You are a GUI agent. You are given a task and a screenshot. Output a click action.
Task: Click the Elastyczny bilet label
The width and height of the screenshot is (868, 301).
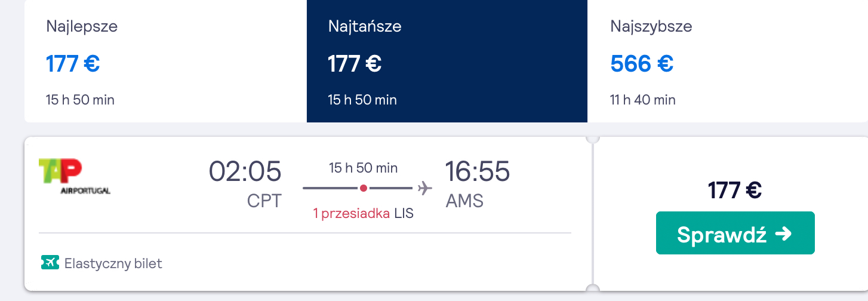[x=113, y=263]
